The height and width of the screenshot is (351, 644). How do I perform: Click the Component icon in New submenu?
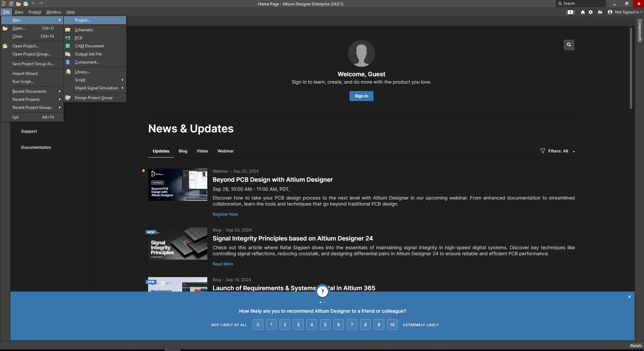68,62
